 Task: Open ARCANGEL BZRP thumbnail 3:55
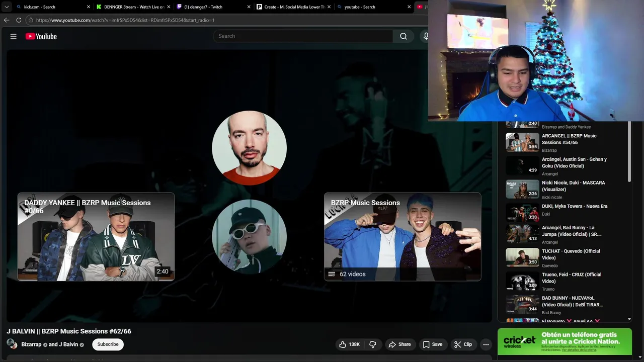522,142
